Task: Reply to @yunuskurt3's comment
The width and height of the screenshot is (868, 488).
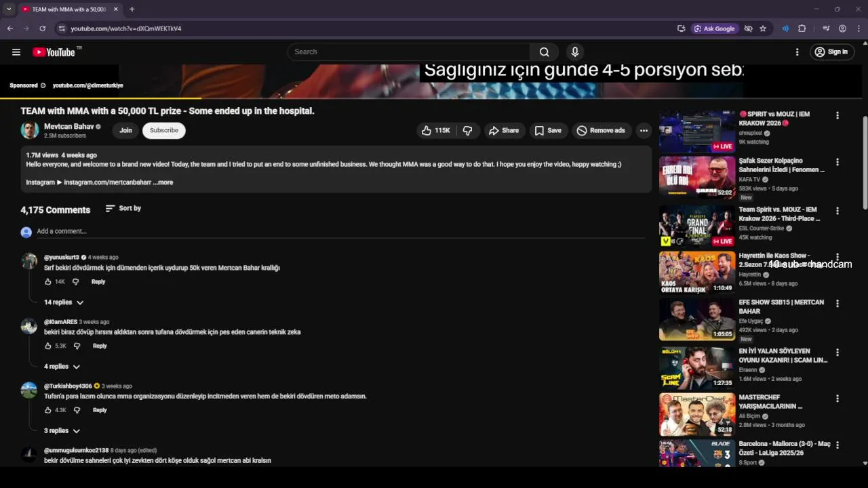Action: click(x=98, y=282)
